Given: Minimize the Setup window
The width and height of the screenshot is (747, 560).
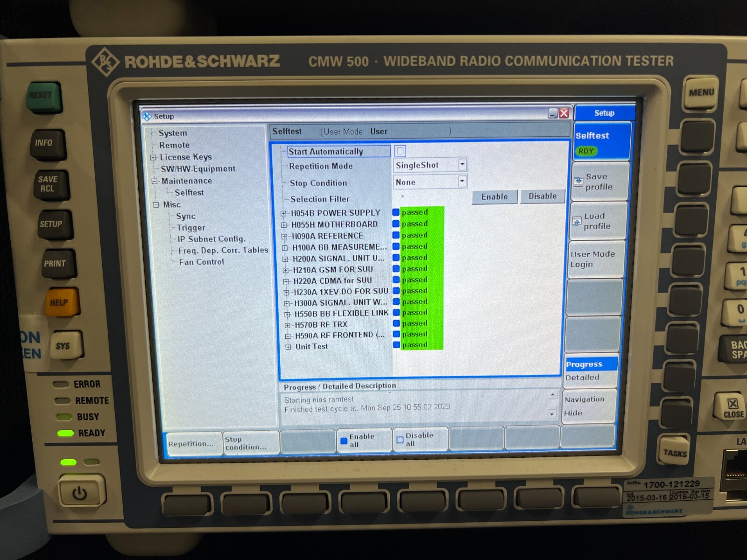Looking at the screenshot, I should click(553, 113).
